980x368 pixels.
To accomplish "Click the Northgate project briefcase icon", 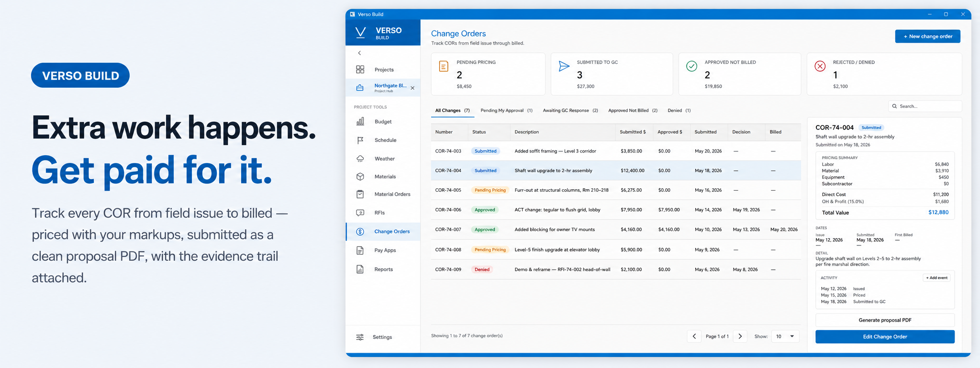I will 360,88.
